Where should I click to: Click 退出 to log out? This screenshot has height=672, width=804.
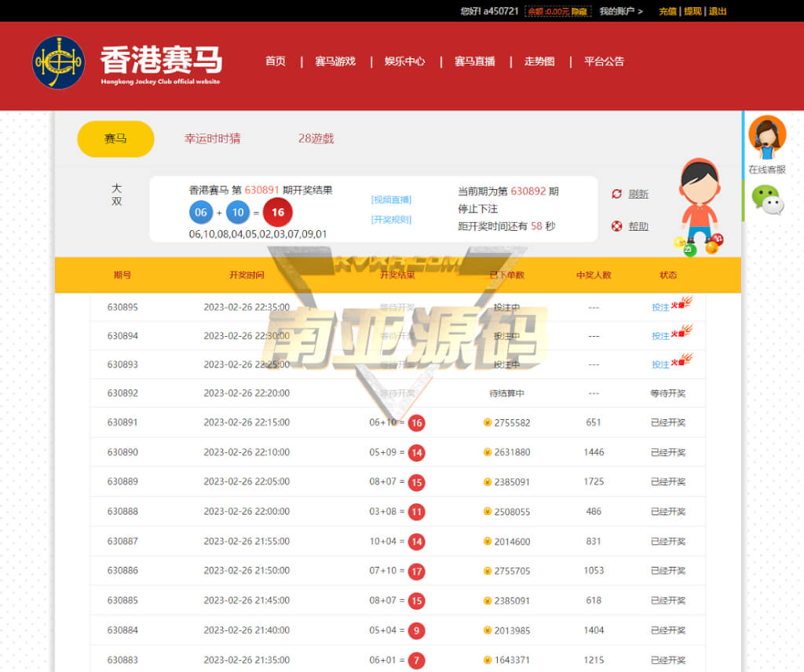pyautogui.click(x=718, y=11)
